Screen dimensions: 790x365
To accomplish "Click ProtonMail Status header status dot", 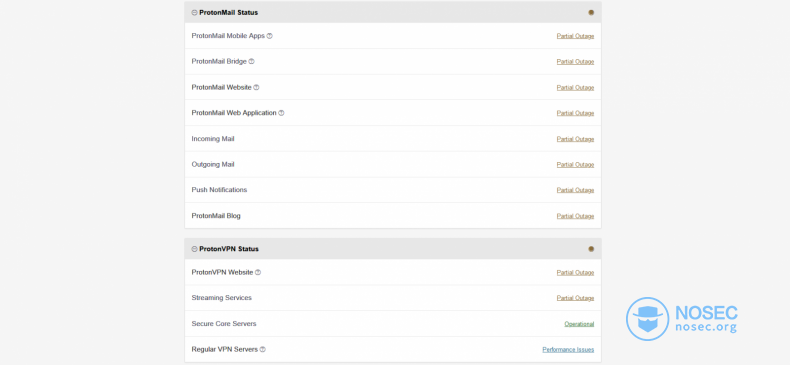I will [x=591, y=13].
